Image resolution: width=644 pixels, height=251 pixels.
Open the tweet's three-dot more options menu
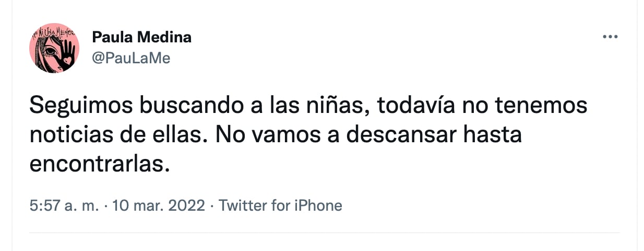pos(610,37)
